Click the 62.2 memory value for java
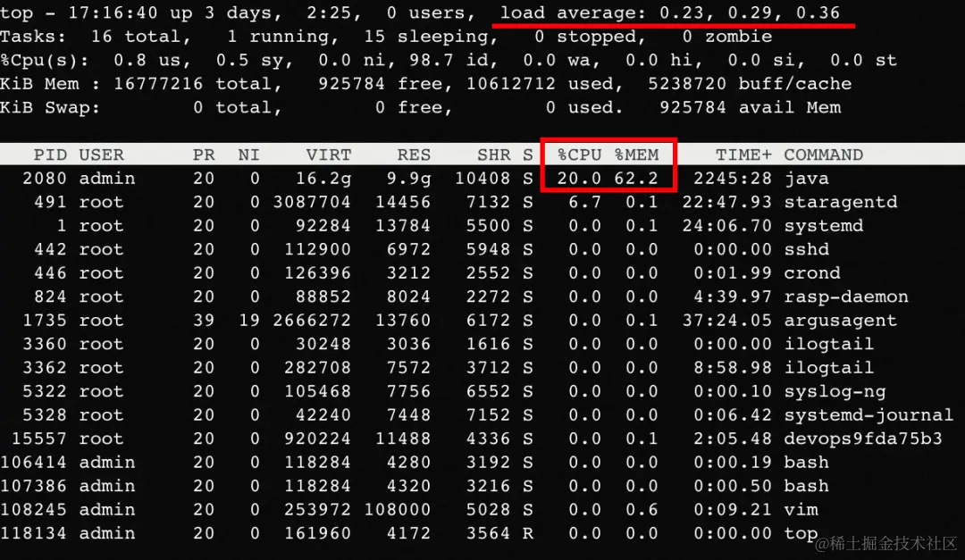Image resolution: width=965 pixels, height=560 pixels. pos(636,179)
